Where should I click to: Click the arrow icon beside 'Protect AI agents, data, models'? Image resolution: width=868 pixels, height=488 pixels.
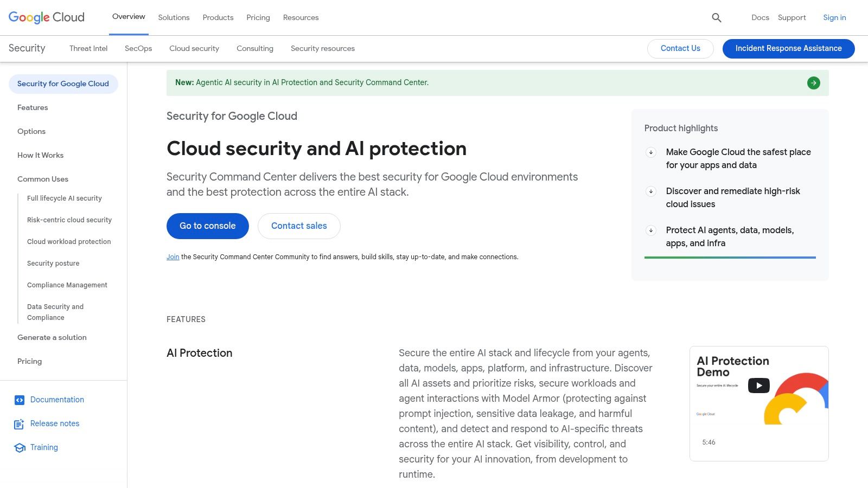coord(651,230)
